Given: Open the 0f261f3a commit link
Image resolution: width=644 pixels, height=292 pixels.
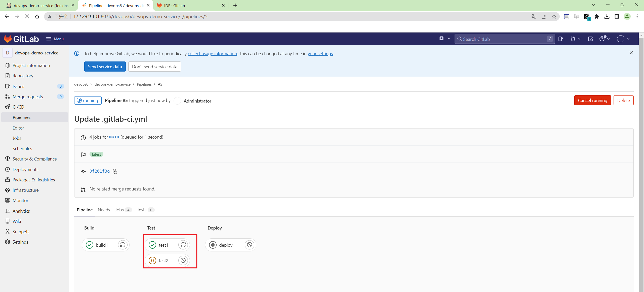Looking at the screenshot, I should pyautogui.click(x=100, y=171).
